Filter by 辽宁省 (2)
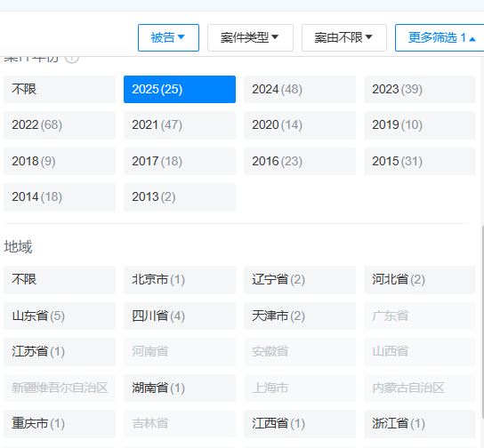 (300, 280)
